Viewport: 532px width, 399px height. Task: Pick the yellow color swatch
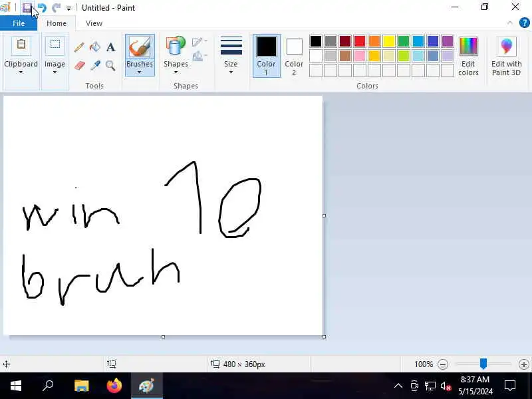389,41
